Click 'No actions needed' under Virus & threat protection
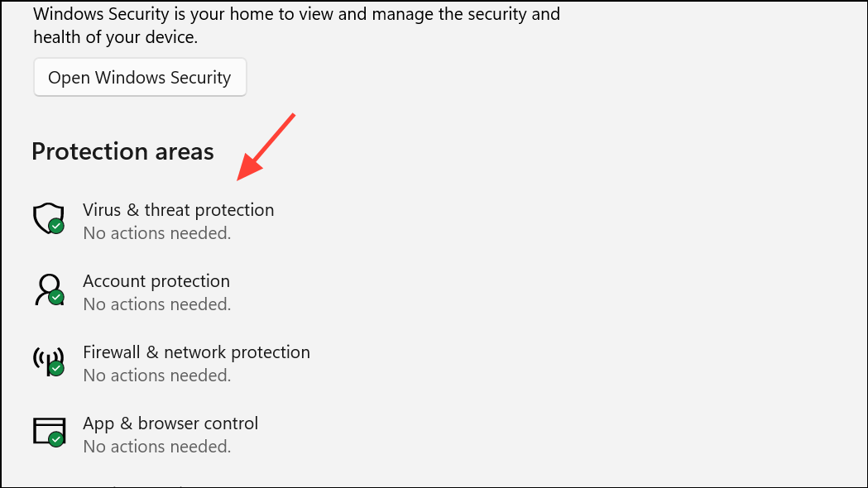868x488 pixels. coord(157,233)
